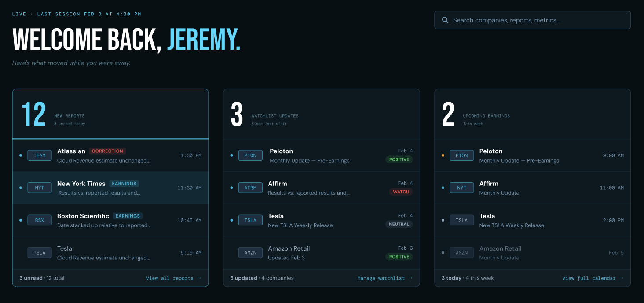Click NEUTRAL badge on Tesla row
Image resolution: width=644 pixels, height=303 pixels.
pyautogui.click(x=399, y=224)
